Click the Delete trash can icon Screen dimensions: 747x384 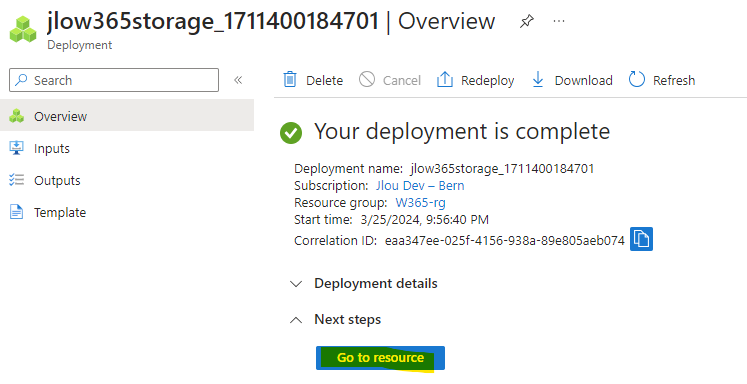[x=290, y=80]
